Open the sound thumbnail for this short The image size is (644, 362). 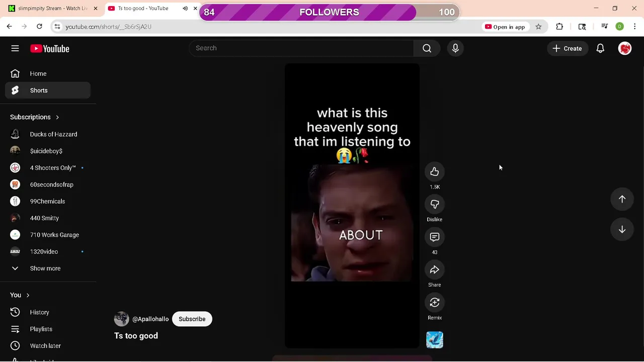(435, 340)
